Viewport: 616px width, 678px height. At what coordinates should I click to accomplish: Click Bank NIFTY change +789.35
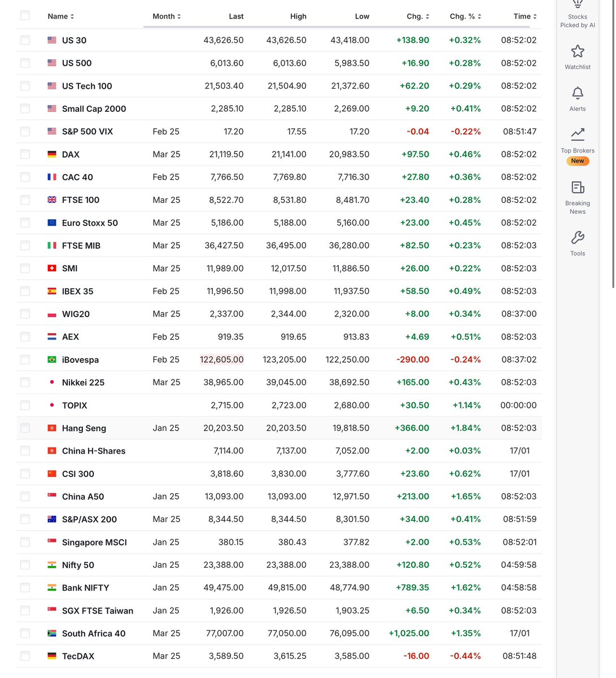413,588
